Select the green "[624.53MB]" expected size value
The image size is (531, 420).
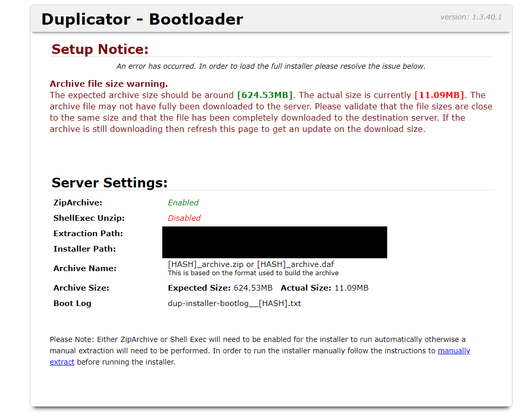click(x=265, y=95)
